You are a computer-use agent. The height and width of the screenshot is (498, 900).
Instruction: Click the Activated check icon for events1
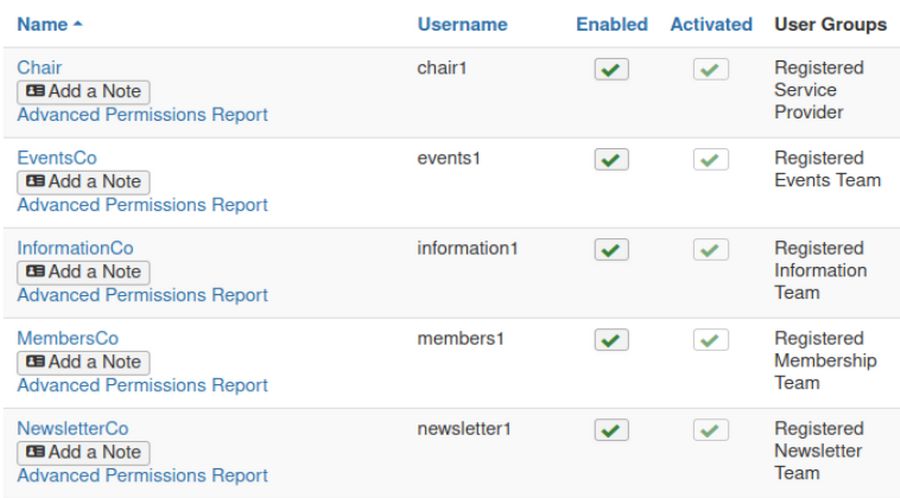tap(710, 160)
